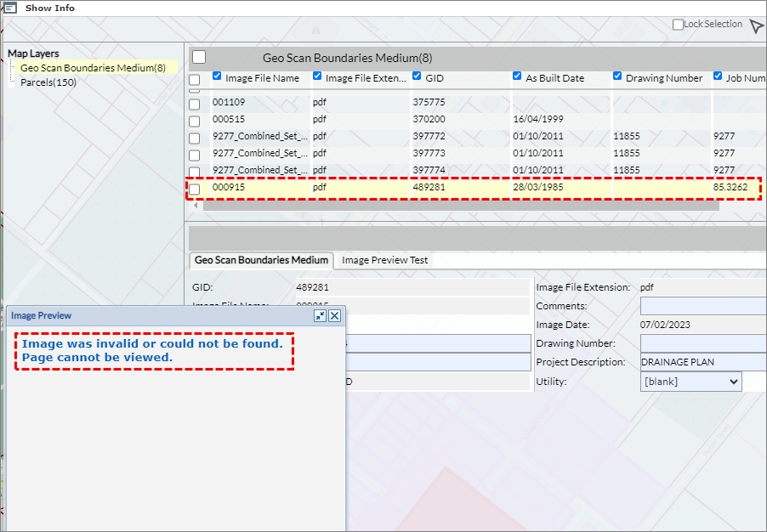The height and width of the screenshot is (532, 767).
Task: Click the Drawing Number text field
Action: (702, 343)
